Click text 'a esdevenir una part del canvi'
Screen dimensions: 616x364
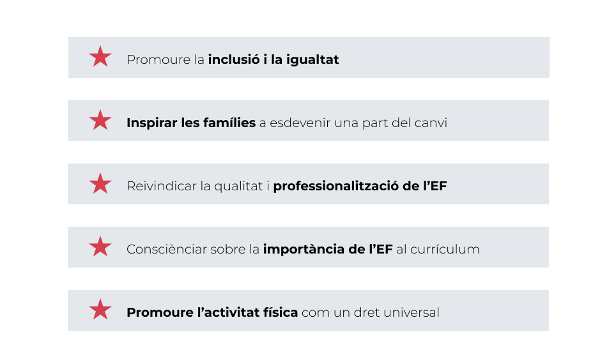(353, 123)
